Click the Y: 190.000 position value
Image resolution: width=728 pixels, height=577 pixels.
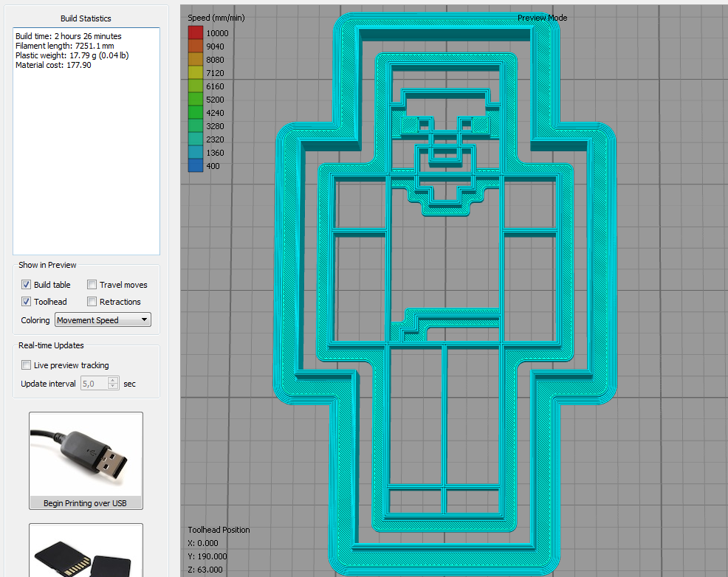coord(207,556)
